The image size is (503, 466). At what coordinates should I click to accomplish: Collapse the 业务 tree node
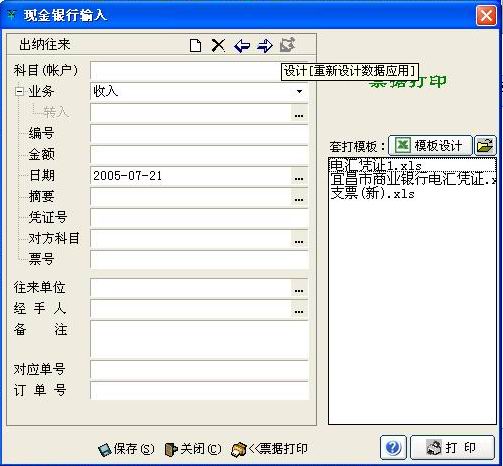click(19, 91)
